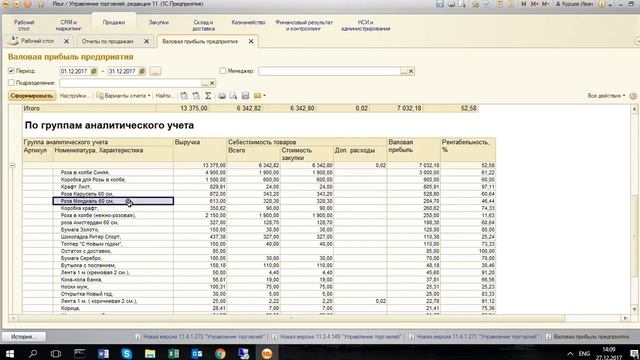
Task: Click the favorites star icon in title bar
Action: pos(41,4)
